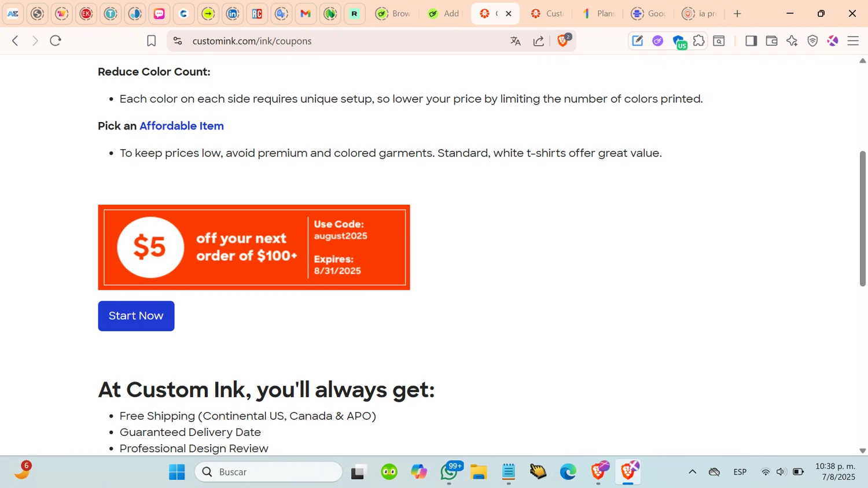This screenshot has width=868, height=488.
Task: Bookmark this page
Action: click(x=152, y=41)
